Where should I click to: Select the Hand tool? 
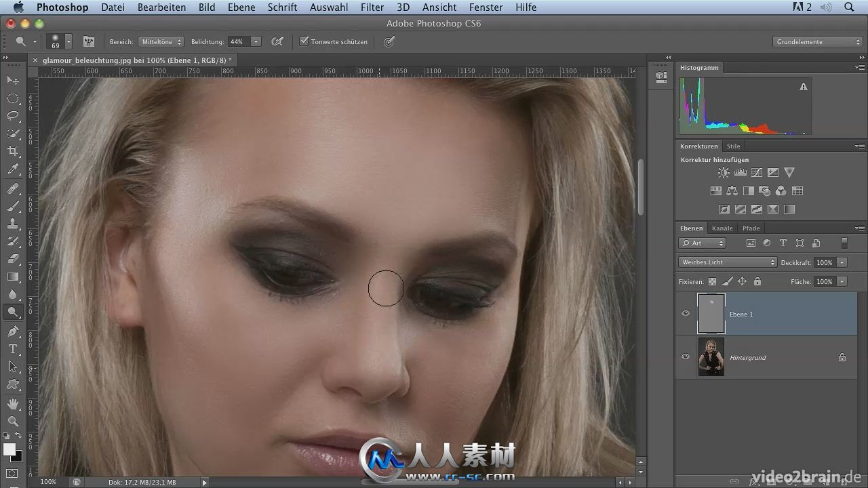[13, 404]
